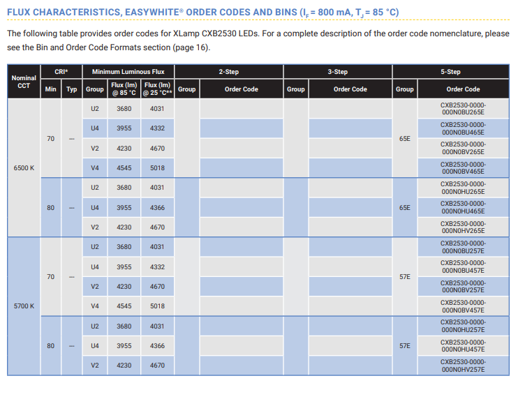The width and height of the screenshot is (532, 399).
Task: Click the Group header under 5-Step
Action: coord(405,89)
